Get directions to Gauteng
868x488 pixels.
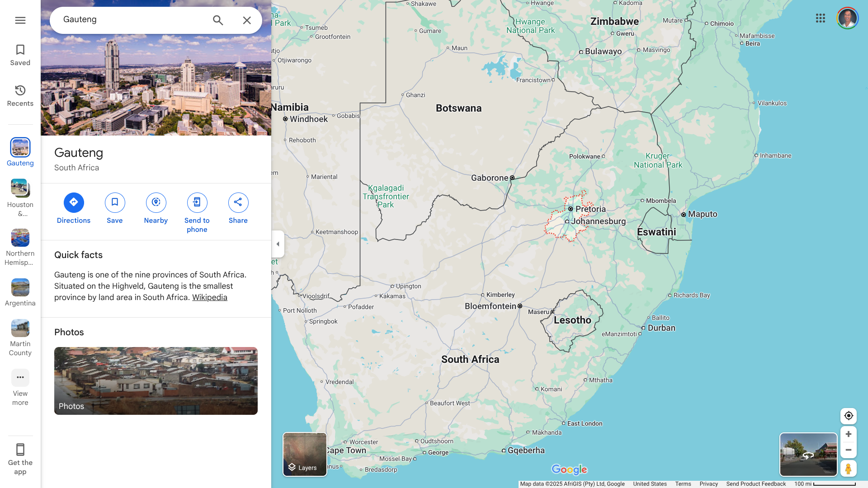click(x=74, y=203)
